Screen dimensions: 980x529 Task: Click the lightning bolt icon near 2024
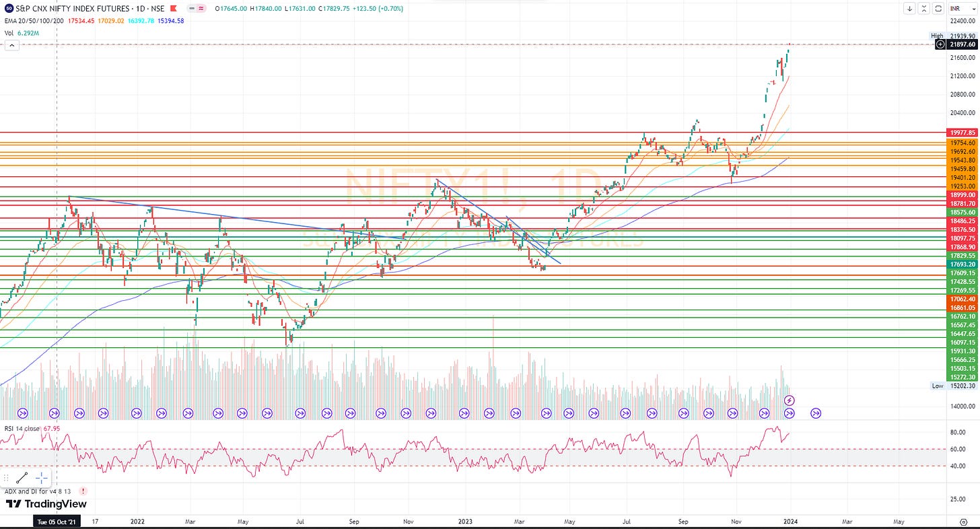790,401
